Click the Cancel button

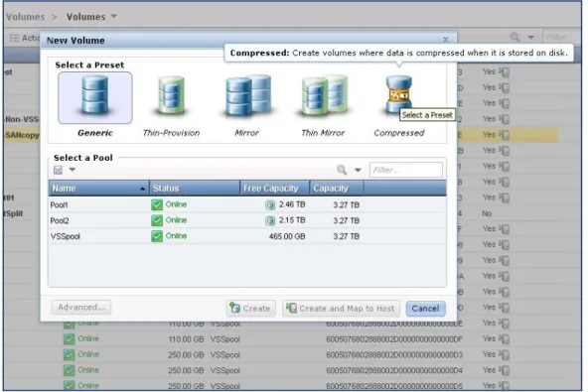tap(426, 309)
